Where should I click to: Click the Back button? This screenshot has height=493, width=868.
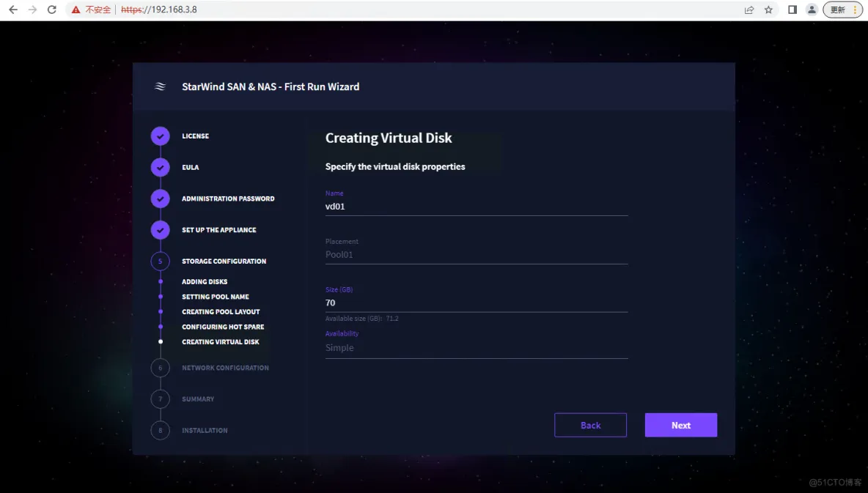tap(591, 425)
